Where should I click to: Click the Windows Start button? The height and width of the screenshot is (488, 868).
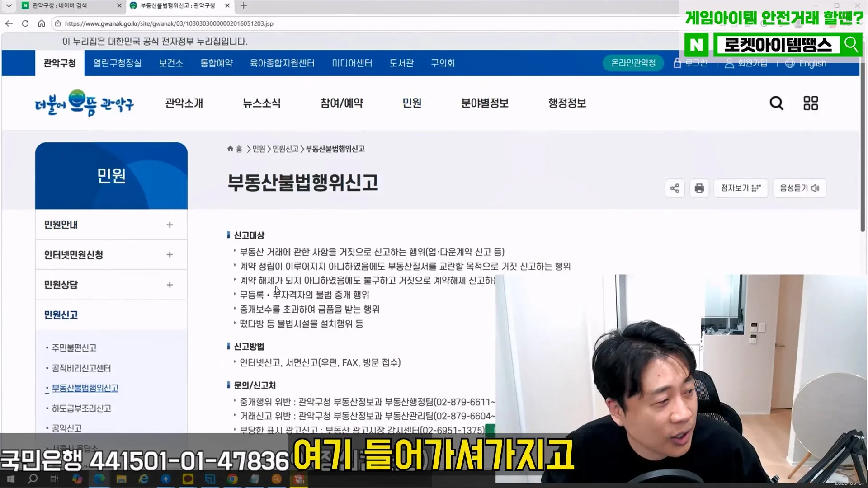click(x=11, y=479)
